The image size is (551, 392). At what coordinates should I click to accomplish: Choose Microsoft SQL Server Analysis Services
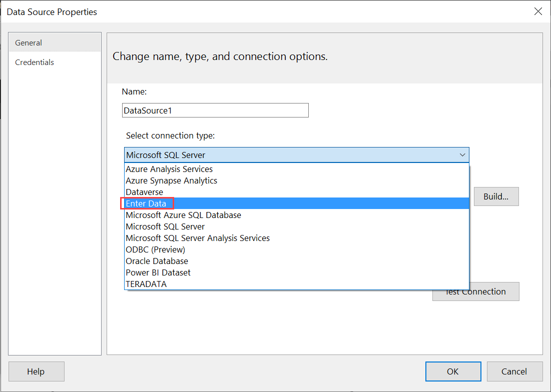click(x=297, y=238)
